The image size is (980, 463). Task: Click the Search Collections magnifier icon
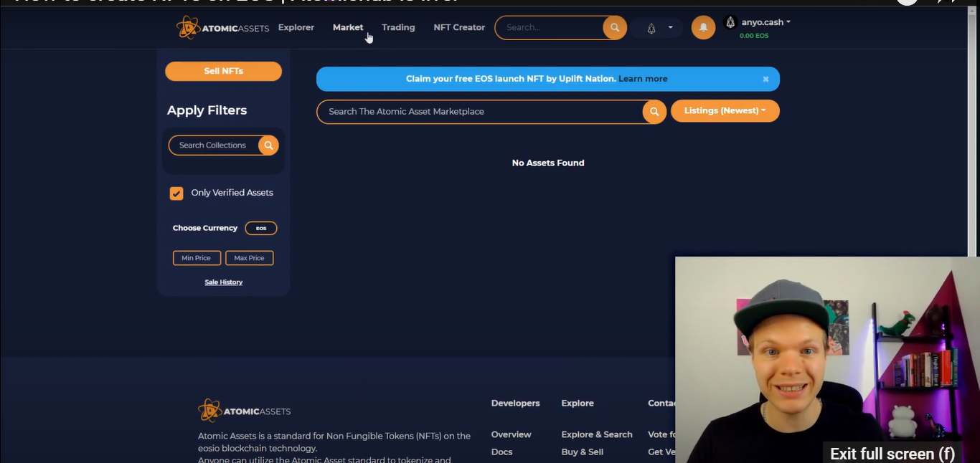click(268, 145)
